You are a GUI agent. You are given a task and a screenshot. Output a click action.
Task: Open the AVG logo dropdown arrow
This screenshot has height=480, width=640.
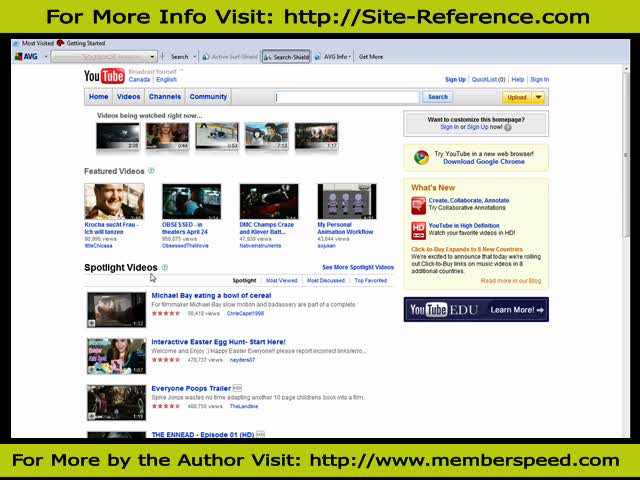click(x=46, y=56)
